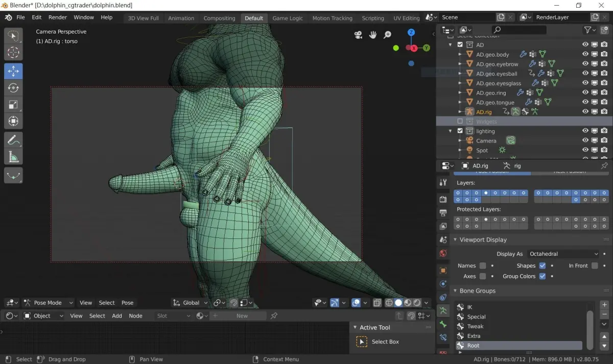Screen dimensions: 613x364
Task: Collapse the Viewport Display panel
Action: 455,240
